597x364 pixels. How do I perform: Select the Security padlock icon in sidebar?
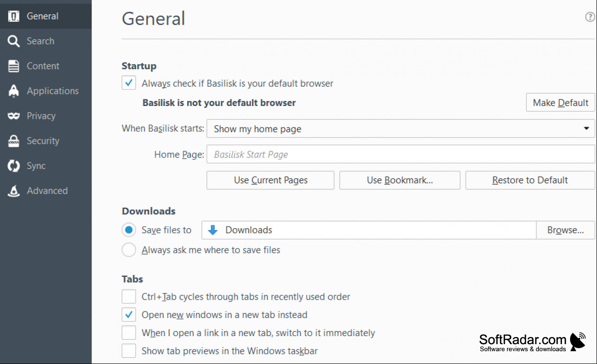[14, 141]
